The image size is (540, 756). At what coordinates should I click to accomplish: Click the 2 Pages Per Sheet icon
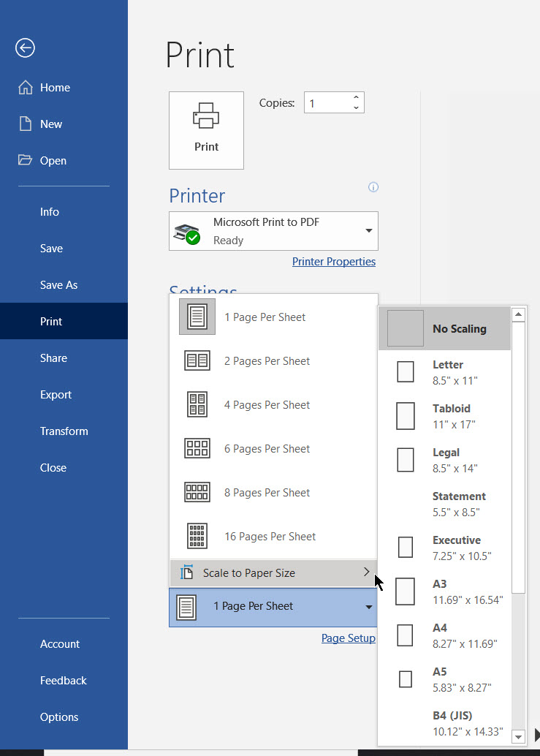(x=197, y=360)
